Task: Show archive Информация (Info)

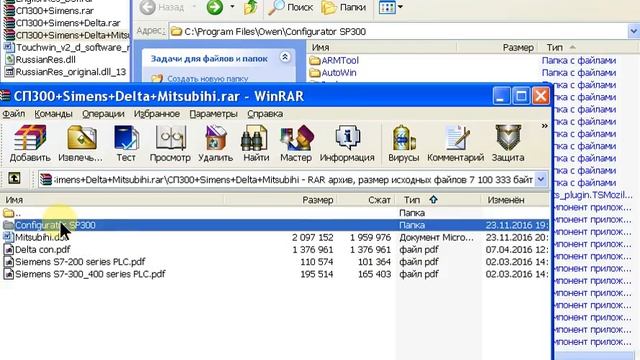Action: click(347, 143)
